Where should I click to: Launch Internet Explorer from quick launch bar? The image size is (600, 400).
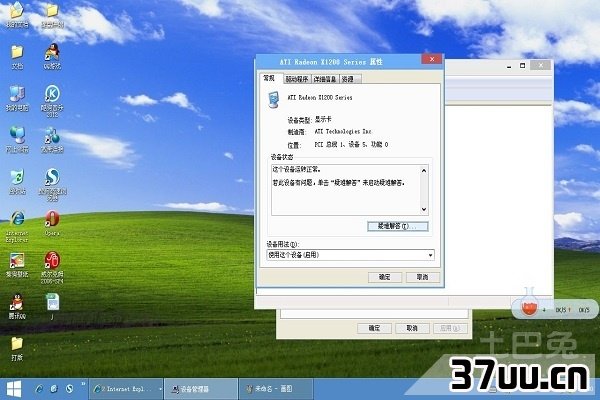(39, 389)
